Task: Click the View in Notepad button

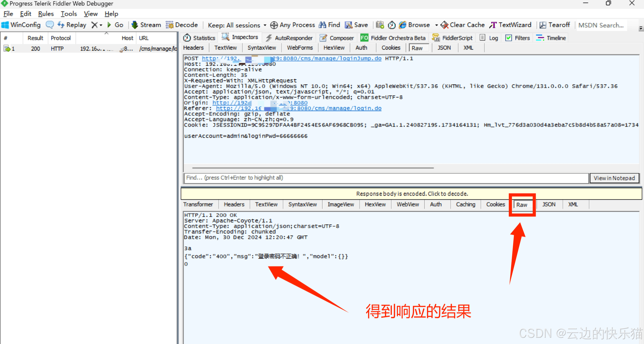Action: (x=614, y=178)
